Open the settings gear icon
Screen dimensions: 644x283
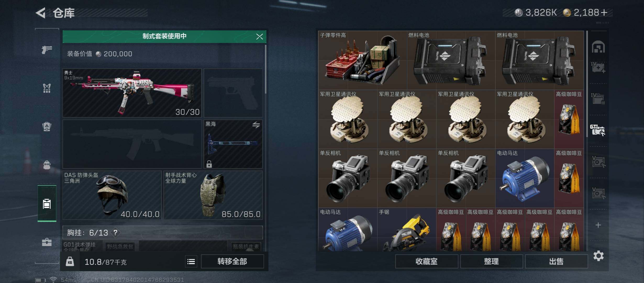coord(598,256)
